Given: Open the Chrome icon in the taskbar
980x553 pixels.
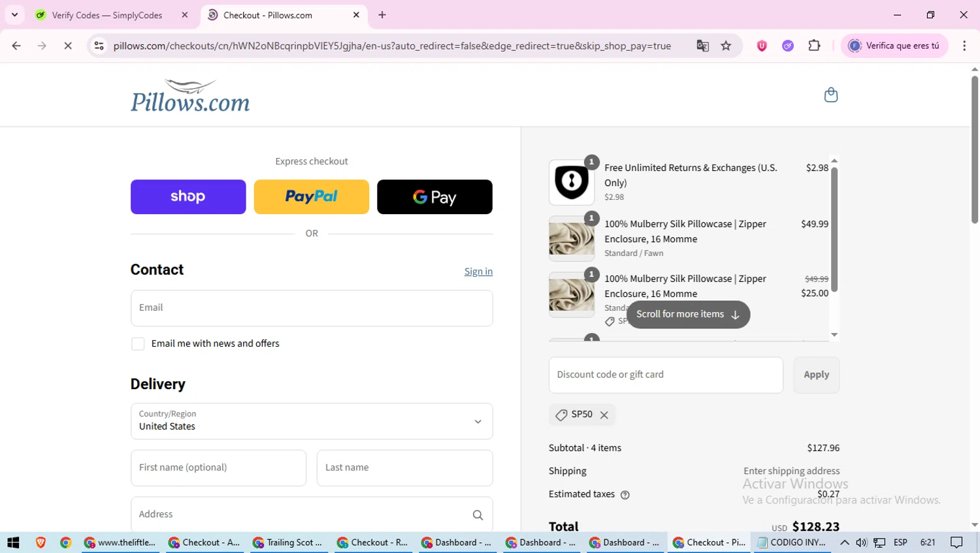Looking at the screenshot, I should [65, 543].
